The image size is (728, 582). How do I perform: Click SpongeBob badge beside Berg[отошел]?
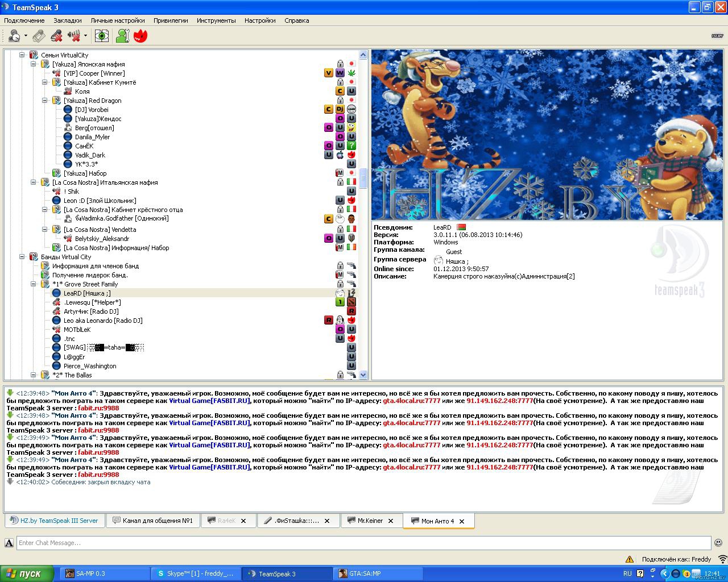(x=351, y=128)
